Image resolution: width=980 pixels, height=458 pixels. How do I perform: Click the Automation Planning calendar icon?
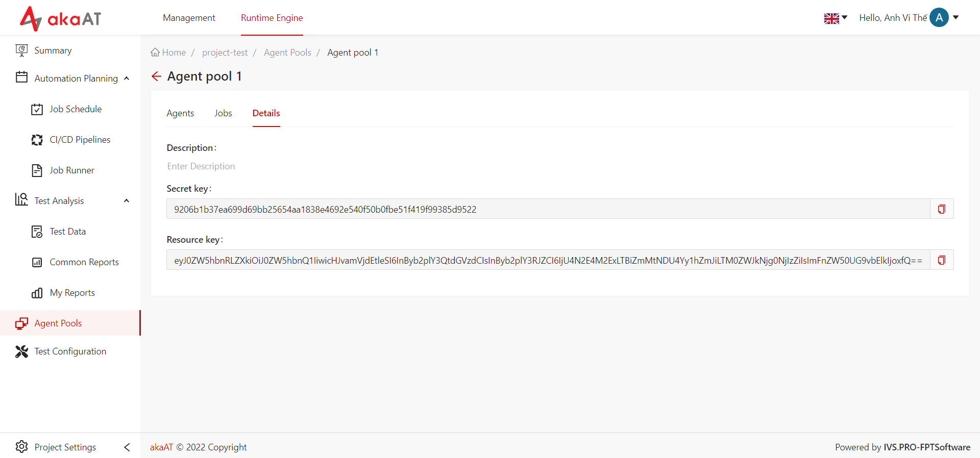(x=21, y=78)
